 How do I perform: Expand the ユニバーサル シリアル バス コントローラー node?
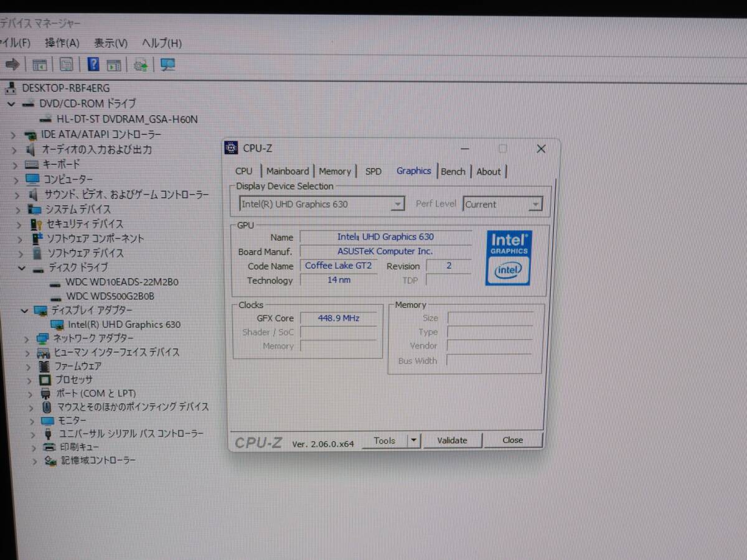[x=32, y=434]
